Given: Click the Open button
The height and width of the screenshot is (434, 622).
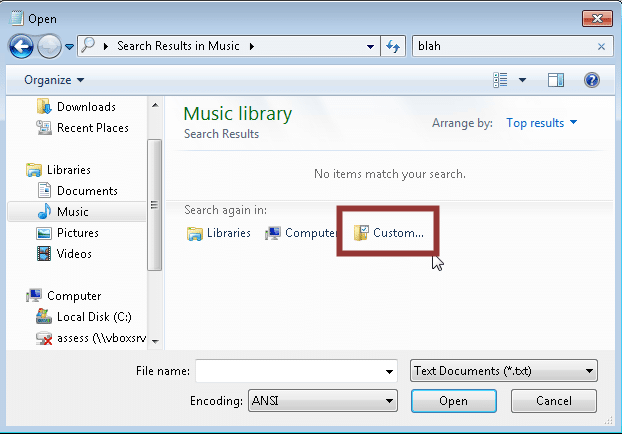Looking at the screenshot, I should 453,401.
